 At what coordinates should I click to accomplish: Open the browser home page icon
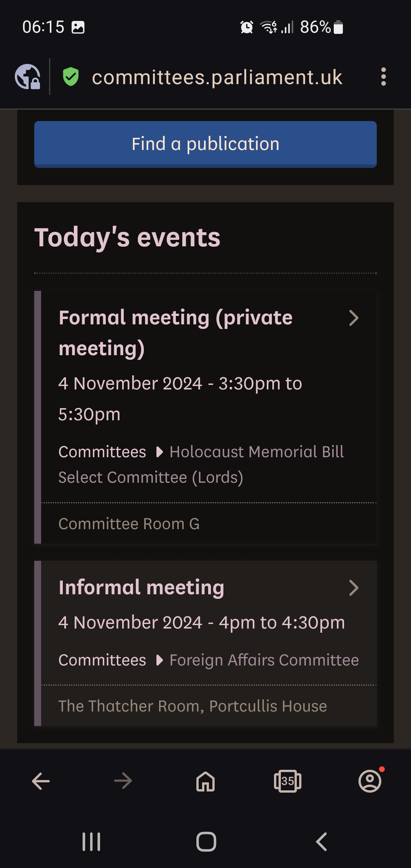click(205, 781)
